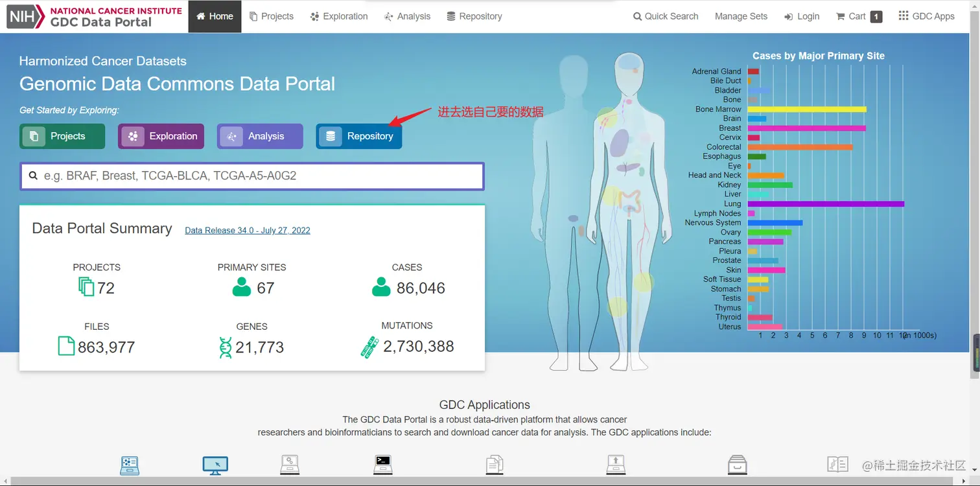
Task: Click the Prostate label in chart
Action: click(727, 260)
